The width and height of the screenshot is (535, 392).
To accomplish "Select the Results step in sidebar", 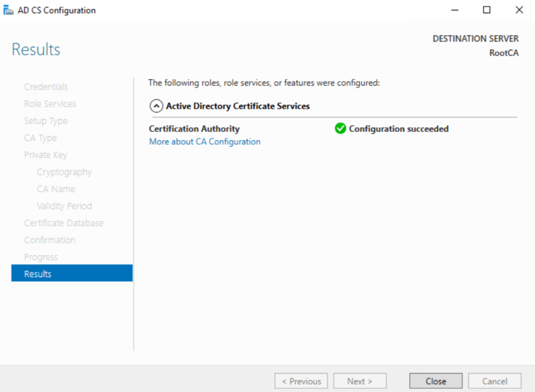I will [72, 274].
